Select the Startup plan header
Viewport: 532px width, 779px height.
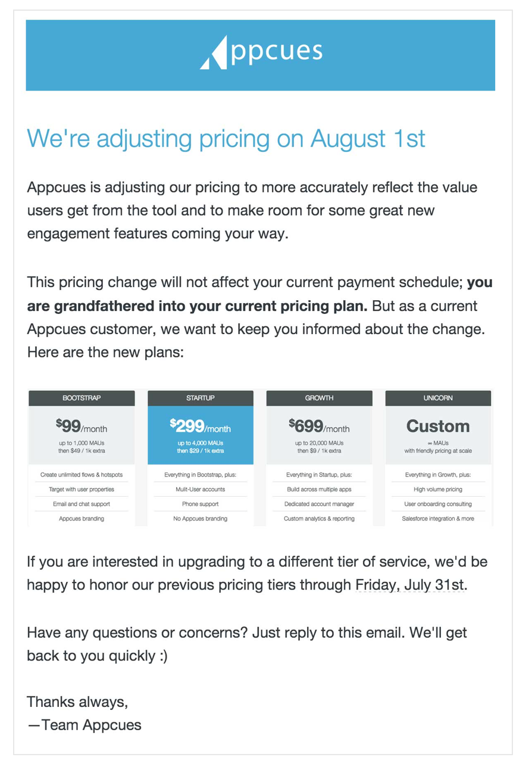(x=201, y=398)
